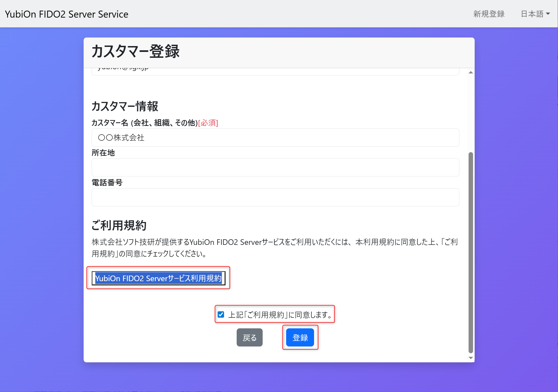The width and height of the screenshot is (558, 392).
Task: Click the blue 登録 button
Action: (x=300, y=337)
